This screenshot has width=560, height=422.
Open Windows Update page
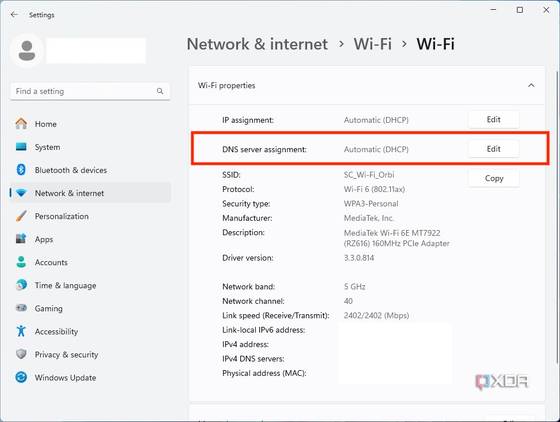pos(90,377)
